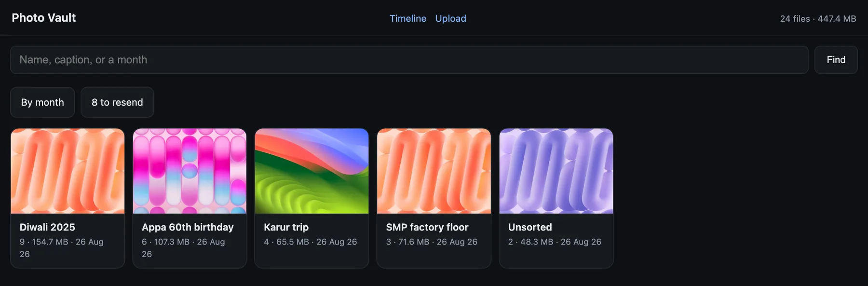Screen dimensions: 868x286
Task: Click the Find button
Action: coord(836,60)
